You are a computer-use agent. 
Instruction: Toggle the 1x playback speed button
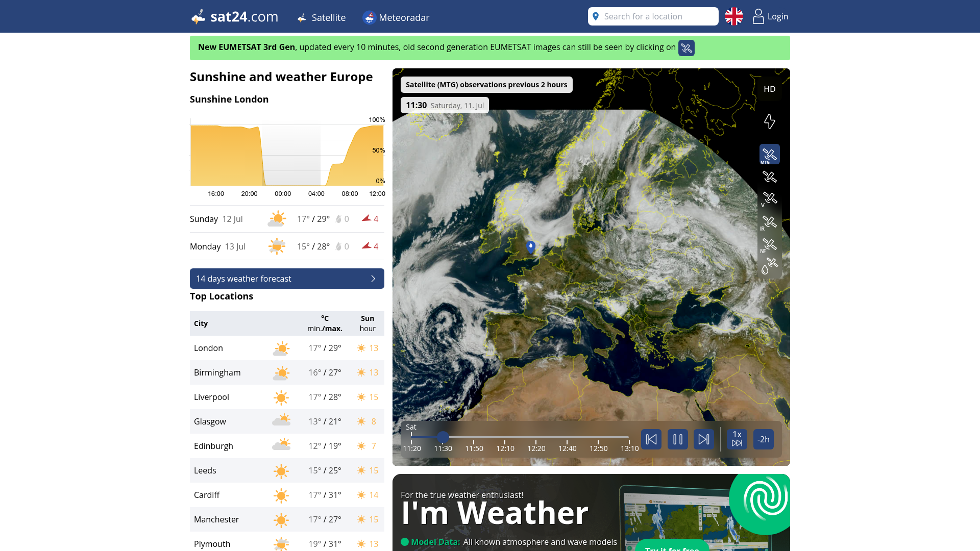click(737, 439)
